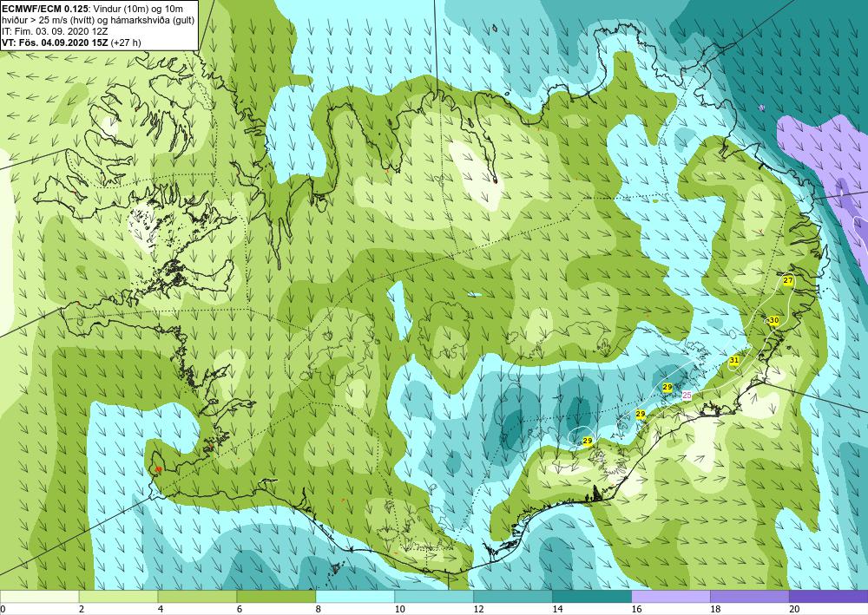Click the legend scale value 8
Viewport: 868px width, 615px height.
(x=319, y=609)
